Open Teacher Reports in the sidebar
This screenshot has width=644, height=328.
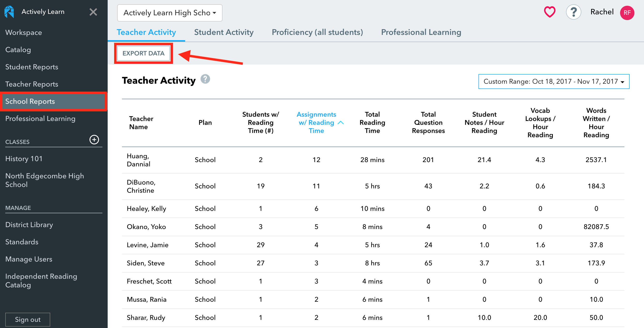tap(32, 84)
